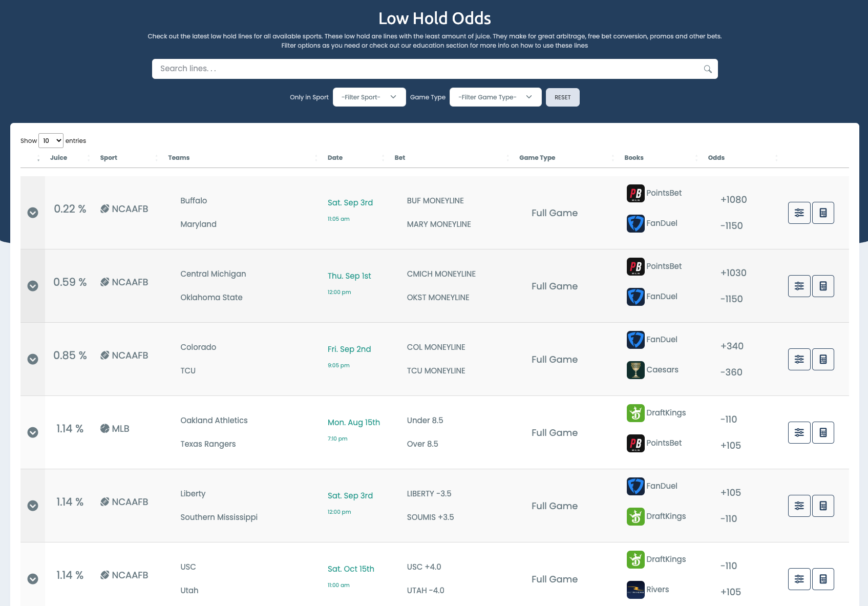Screen dimensions: 868x606
Task: Open filter settings for Liberty row
Action: [799, 506]
